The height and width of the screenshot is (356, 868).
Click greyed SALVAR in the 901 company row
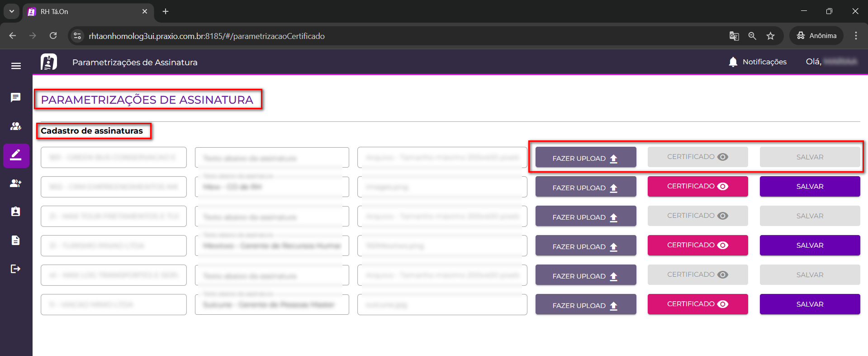[x=810, y=157]
